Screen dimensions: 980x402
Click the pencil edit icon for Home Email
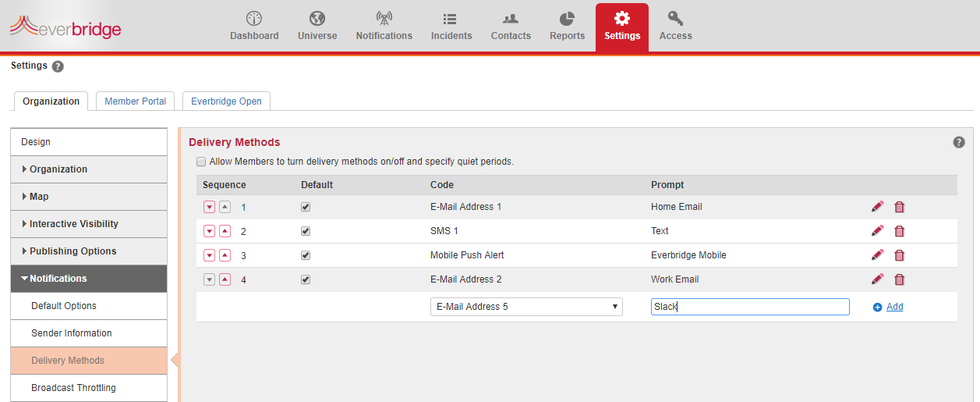click(877, 207)
